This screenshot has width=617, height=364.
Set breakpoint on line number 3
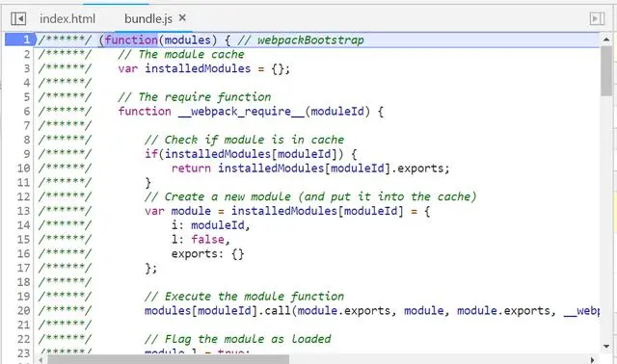[x=26, y=68]
